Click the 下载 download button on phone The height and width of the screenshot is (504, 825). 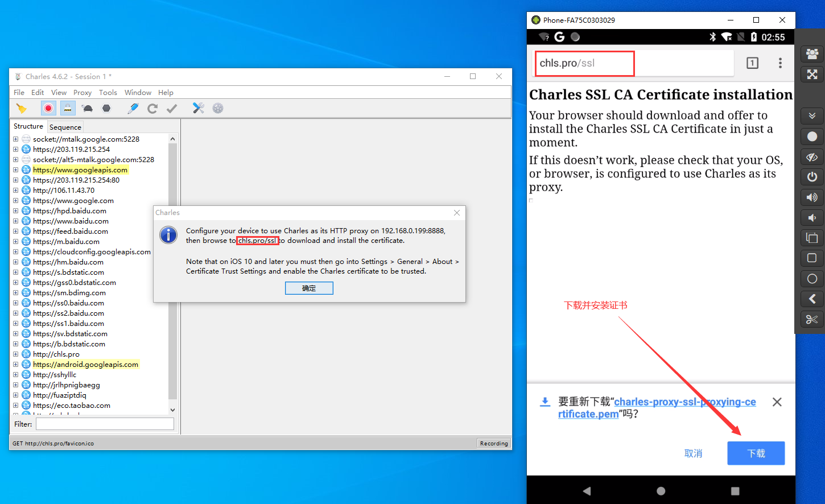[756, 453]
